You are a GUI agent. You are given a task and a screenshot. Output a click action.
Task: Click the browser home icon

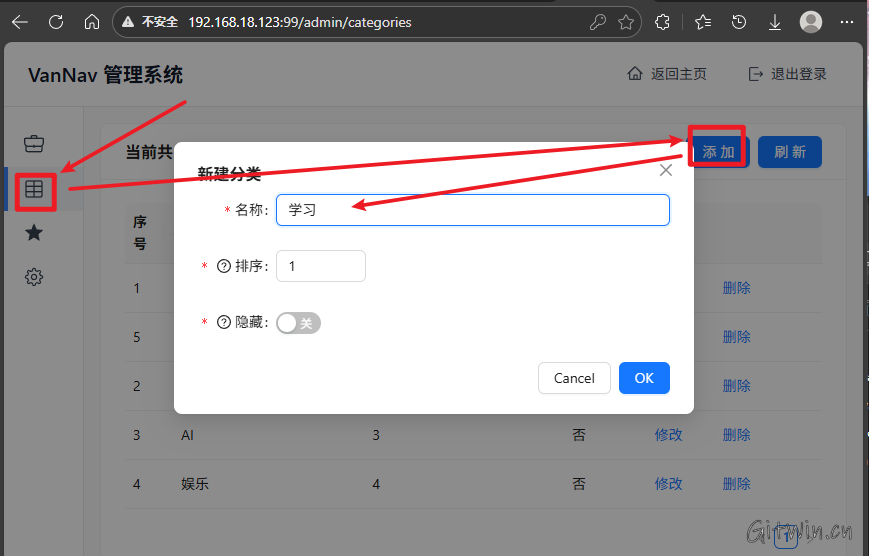coord(92,22)
